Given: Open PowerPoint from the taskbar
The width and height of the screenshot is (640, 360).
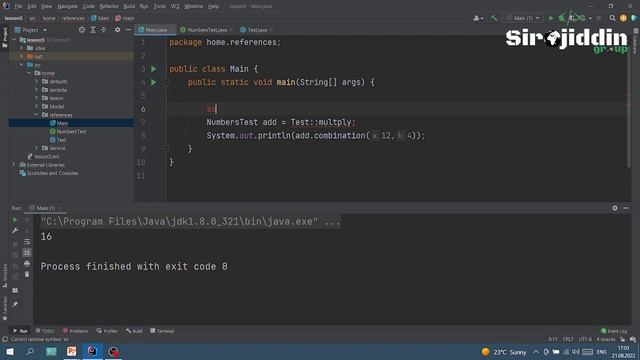Looking at the screenshot, I should click(x=71, y=352).
